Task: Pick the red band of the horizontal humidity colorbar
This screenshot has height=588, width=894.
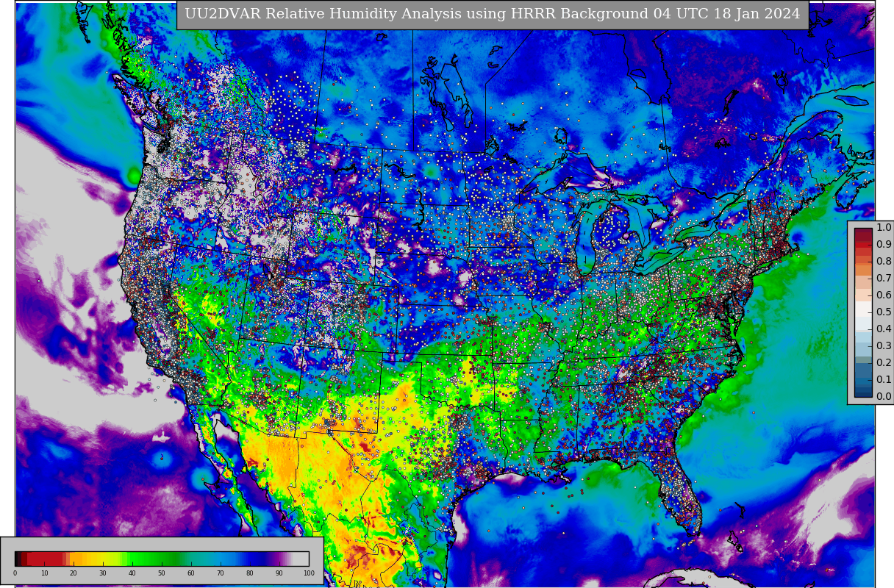Action: (x=44, y=559)
